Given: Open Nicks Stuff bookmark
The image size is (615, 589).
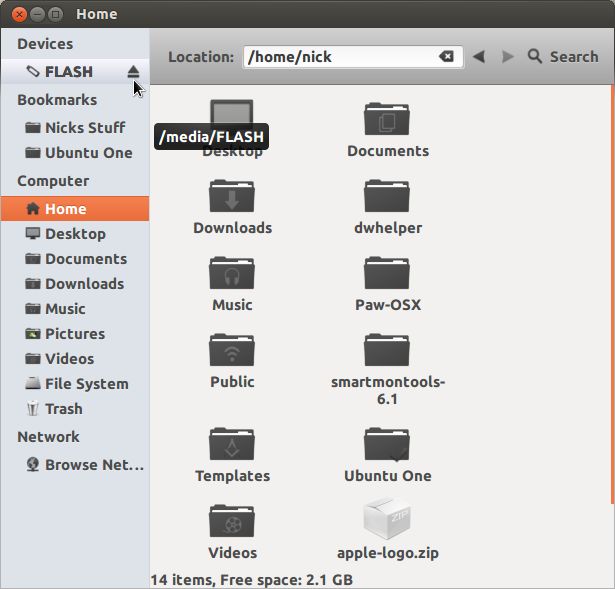Looking at the screenshot, I should point(75,127).
